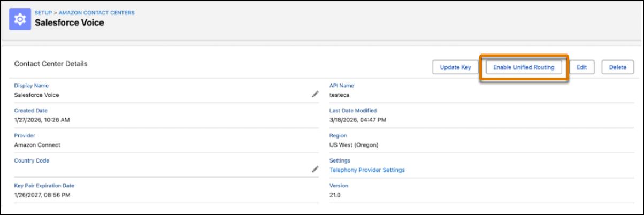Click Enable Unified Routing button
Image resolution: width=644 pixels, height=215 pixels.
coord(523,67)
